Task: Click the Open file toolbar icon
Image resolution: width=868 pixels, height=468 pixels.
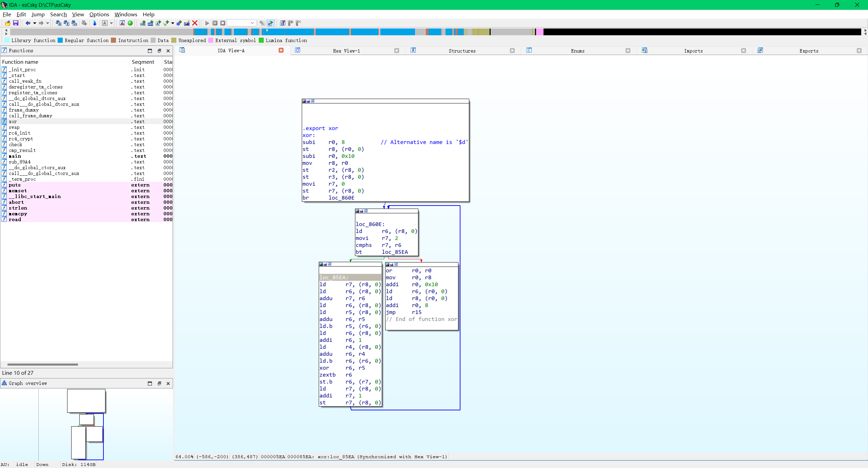Action: pyautogui.click(x=7, y=23)
